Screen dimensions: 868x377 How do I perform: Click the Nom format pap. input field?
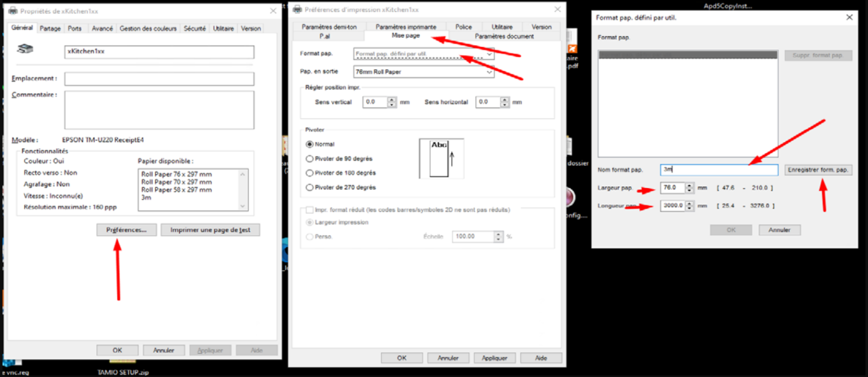(x=719, y=170)
